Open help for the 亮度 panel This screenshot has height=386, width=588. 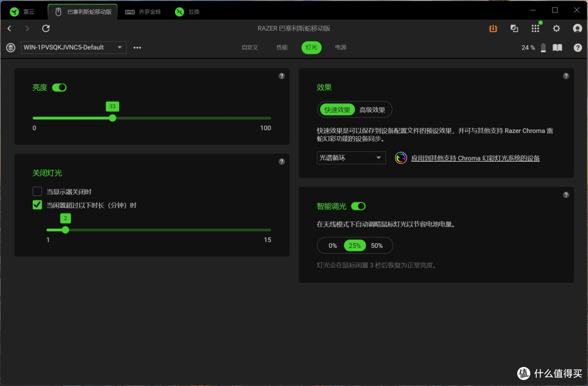pyautogui.click(x=281, y=76)
